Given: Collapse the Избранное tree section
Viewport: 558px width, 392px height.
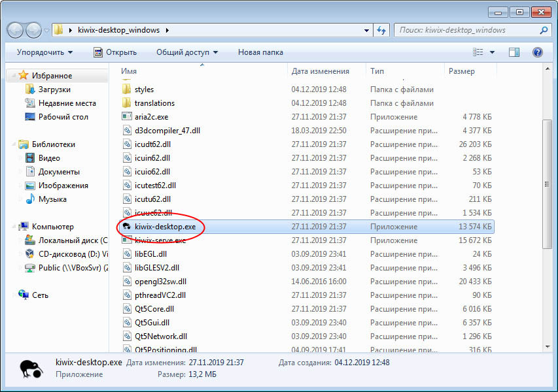Looking at the screenshot, I should [14, 75].
